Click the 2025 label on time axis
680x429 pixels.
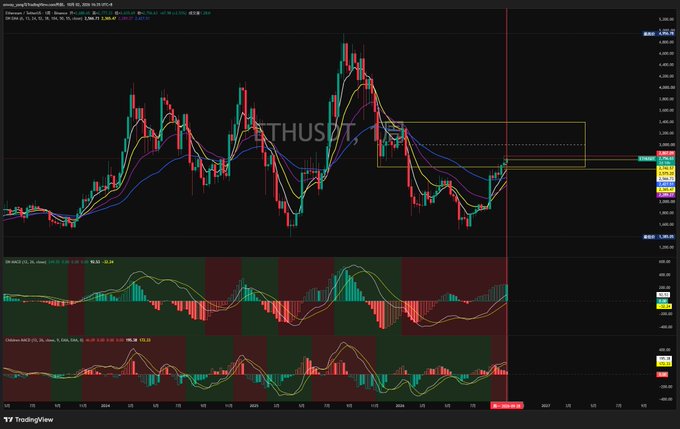[254, 406]
